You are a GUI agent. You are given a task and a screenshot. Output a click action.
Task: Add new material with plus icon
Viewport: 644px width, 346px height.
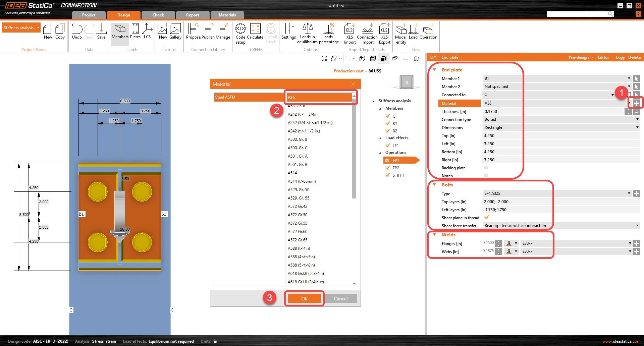(636, 103)
